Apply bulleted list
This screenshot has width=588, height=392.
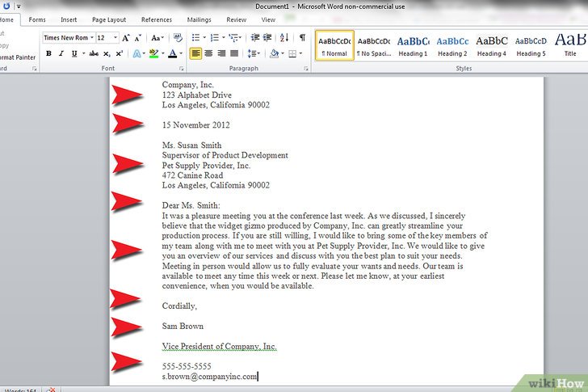click(195, 37)
